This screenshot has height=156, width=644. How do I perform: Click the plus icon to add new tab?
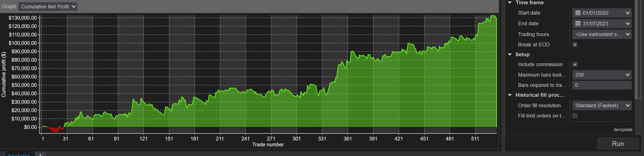[40, 155]
